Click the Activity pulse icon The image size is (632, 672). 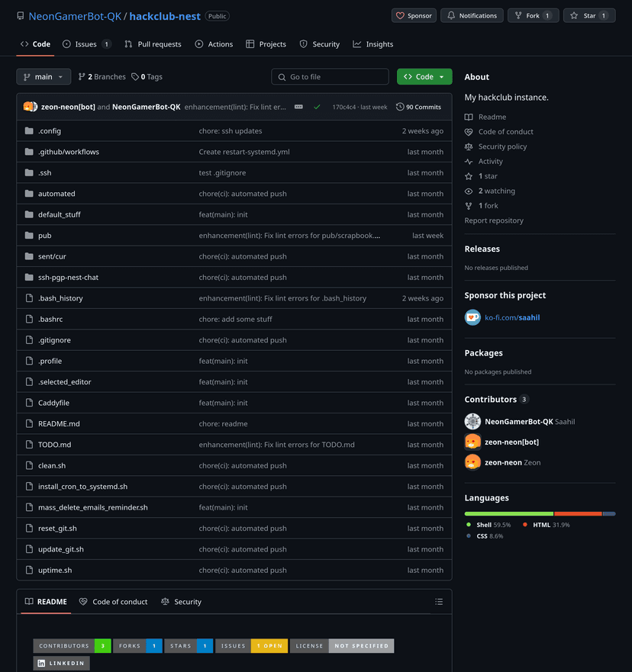coord(469,162)
